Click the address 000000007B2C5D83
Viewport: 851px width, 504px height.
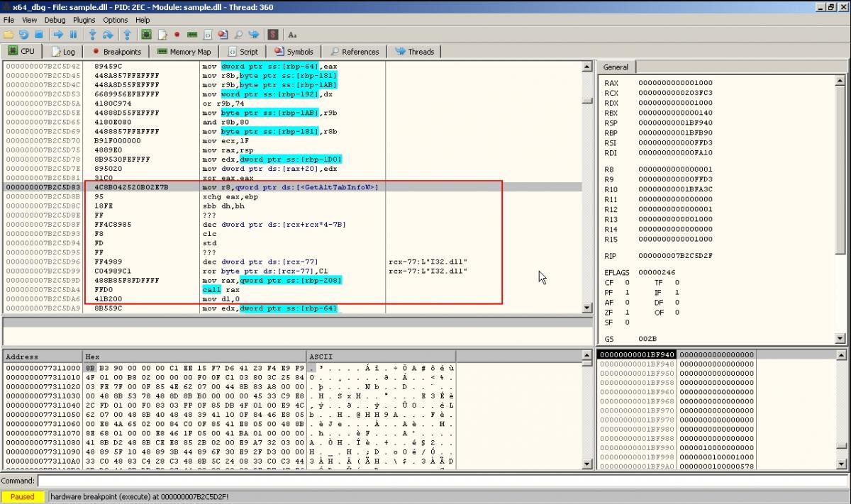click(43, 187)
